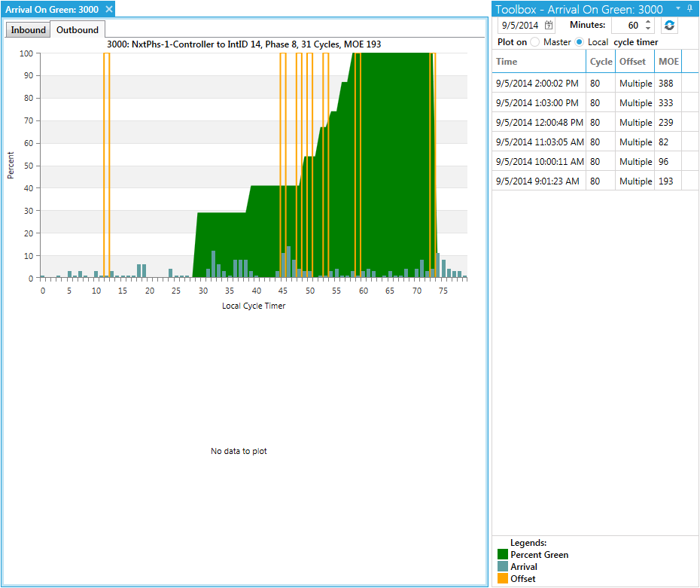Image resolution: width=700 pixels, height=588 pixels.
Task: Pin the Toolbox panel
Action: coord(690,8)
